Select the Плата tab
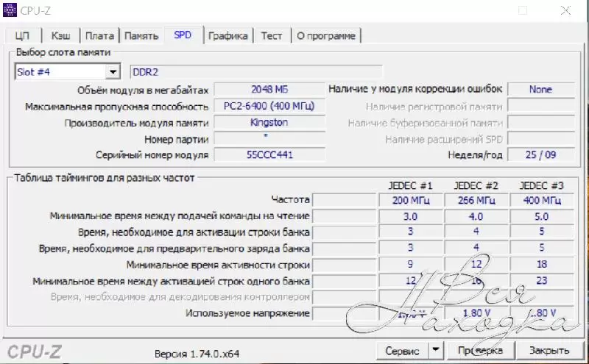Image resolution: width=589 pixels, height=364 pixels. point(99,36)
